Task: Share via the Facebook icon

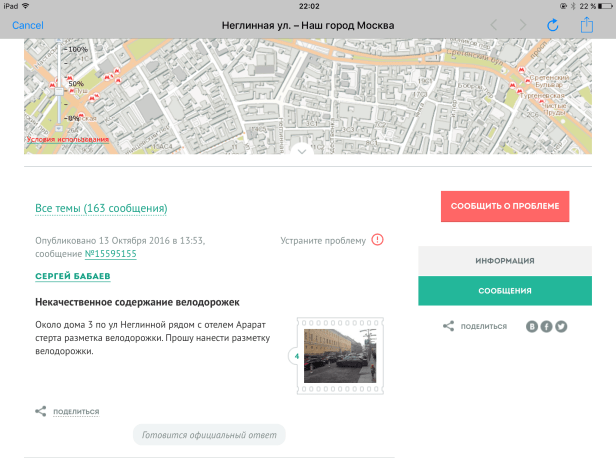Action: point(547,326)
